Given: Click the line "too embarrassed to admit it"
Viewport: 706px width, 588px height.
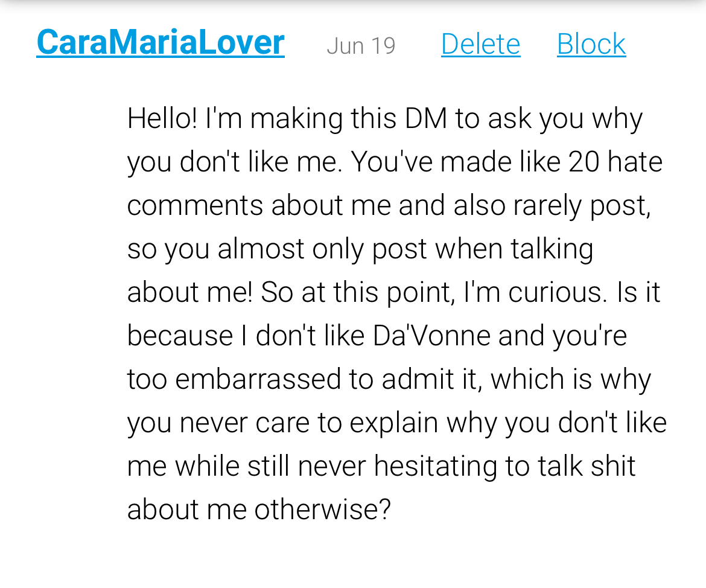Looking at the screenshot, I should coord(389,379).
